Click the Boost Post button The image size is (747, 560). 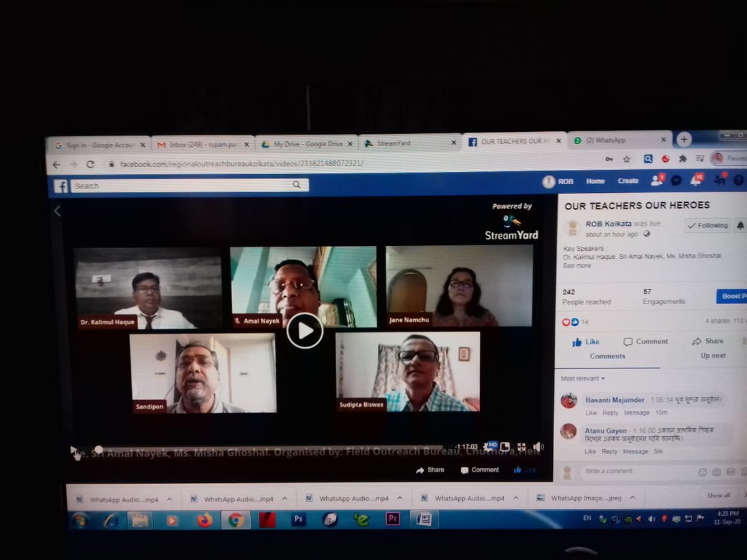tap(731, 296)
